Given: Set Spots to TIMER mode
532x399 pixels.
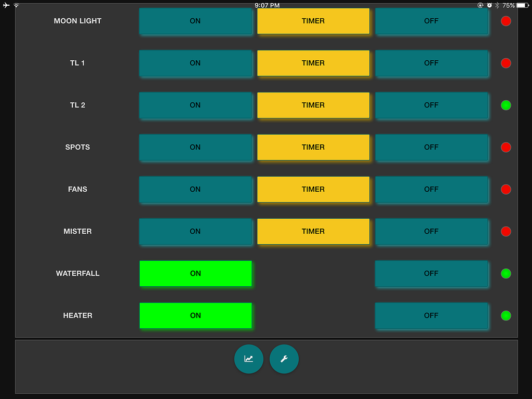Looking at the screenshot, I should point(313,148).
